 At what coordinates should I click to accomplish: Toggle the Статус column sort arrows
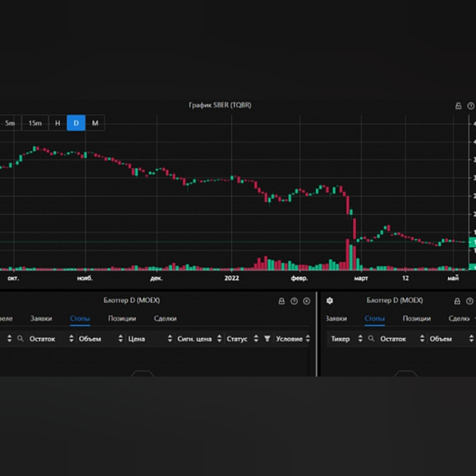click(x=256, y=338)
